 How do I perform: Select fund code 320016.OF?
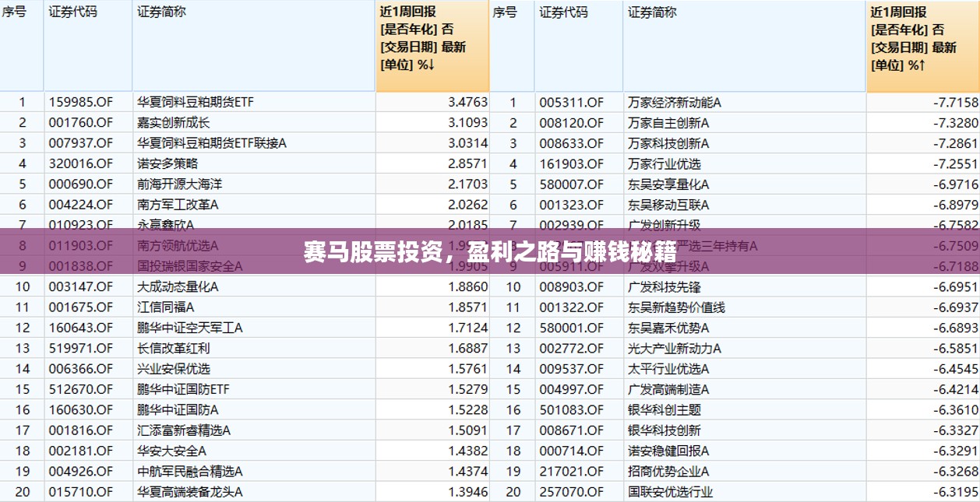pos(81,163)
